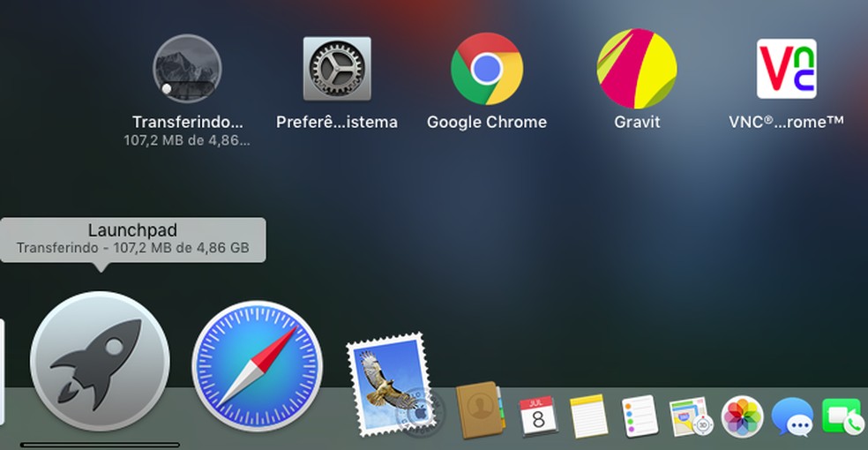Image resolution: width=868 pixels, height=450 pixels.
Task: Open FaceTime from the Dock
Action: pos(845,416)
